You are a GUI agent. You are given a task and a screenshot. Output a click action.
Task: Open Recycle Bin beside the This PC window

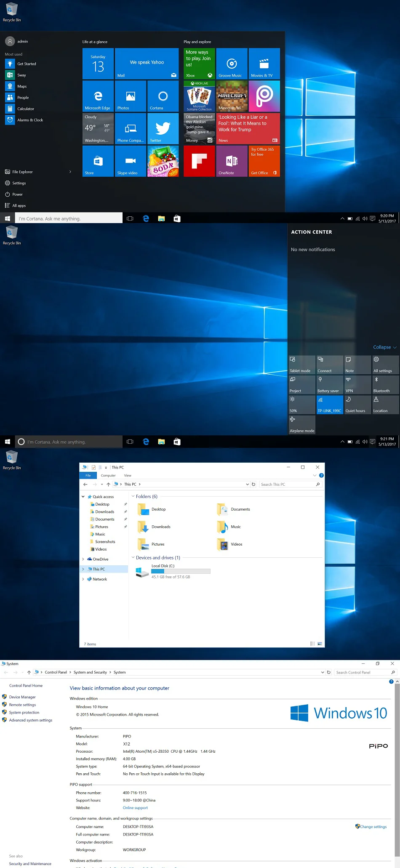click(12, 459)
